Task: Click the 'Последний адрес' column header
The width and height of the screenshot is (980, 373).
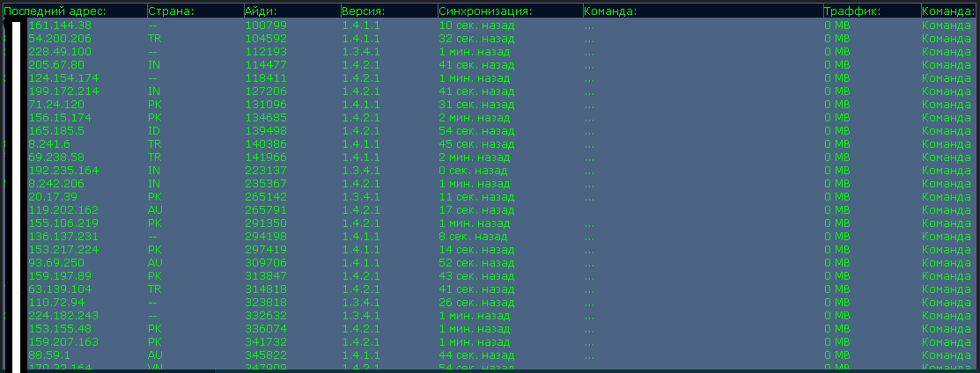Action: [x=55, y=11]
